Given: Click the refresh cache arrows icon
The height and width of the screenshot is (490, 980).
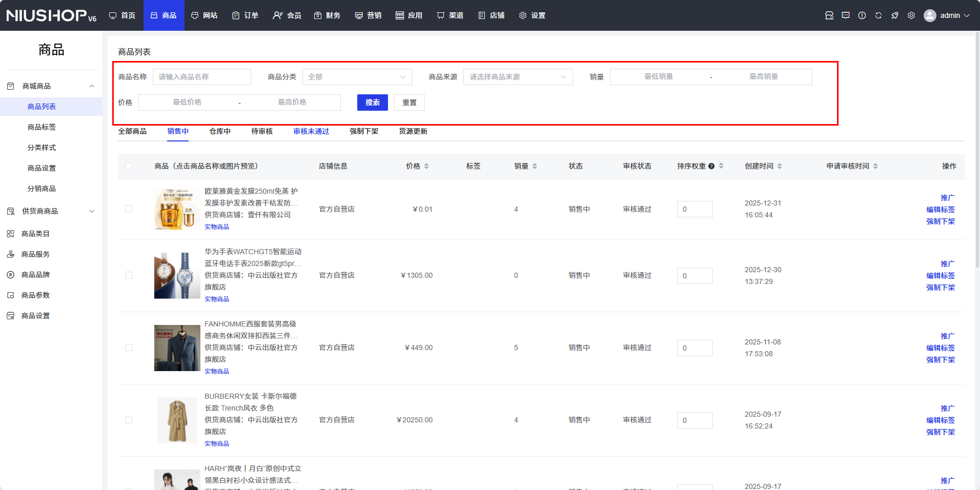Looking at the screenshot, I should [x=878, y=15].
